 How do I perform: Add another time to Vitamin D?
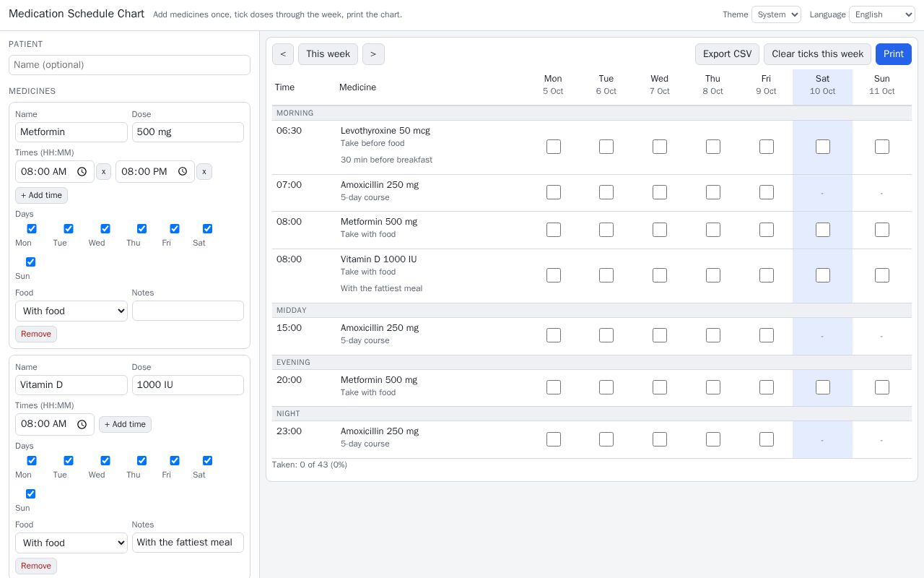click(x=125, y=424)
